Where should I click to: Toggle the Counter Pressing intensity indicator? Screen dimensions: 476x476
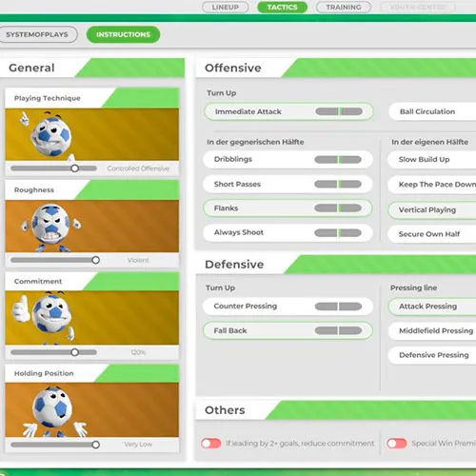(338, 307)
